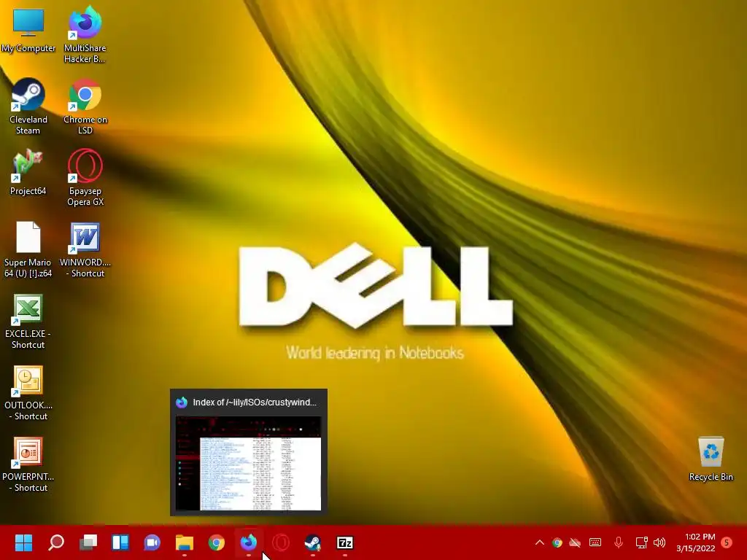
Task: Click the 'Index of /~lily/ISOs/crustywind...' preview title
Action: 255,402
